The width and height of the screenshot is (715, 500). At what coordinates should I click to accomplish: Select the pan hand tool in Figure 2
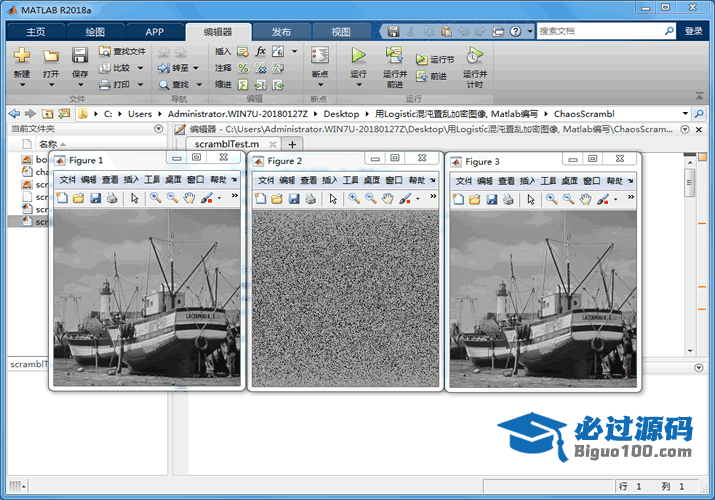click(388, 199)
